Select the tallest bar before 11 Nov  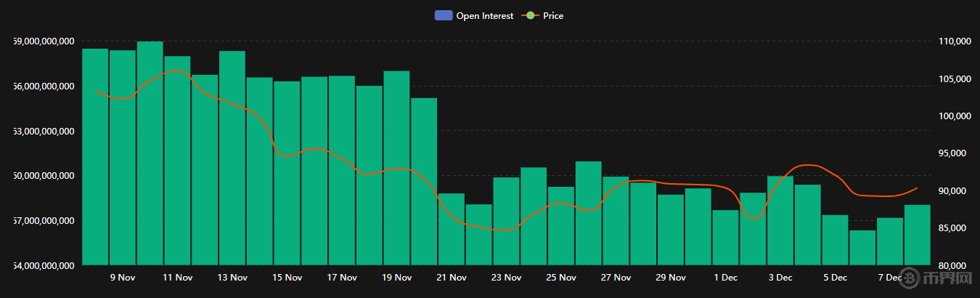point(150,153)
